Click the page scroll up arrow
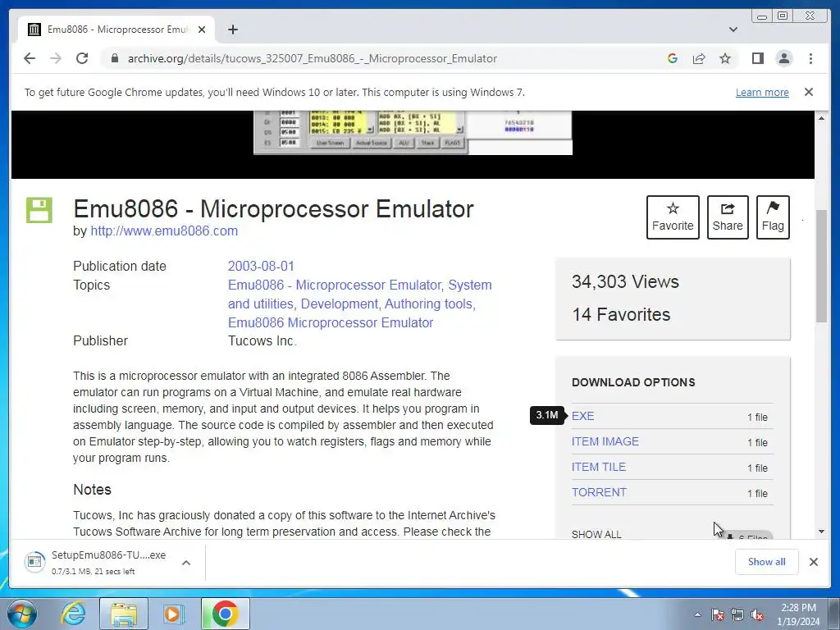 [822, 118]
